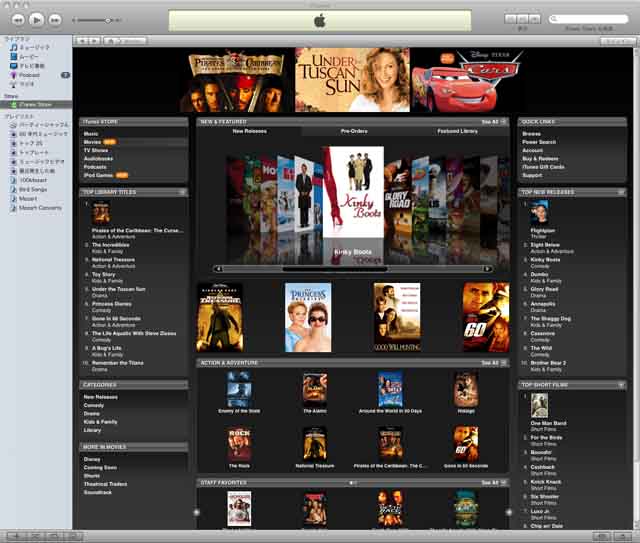Click the fast-forward (next track) button
Image resolution: width=640 pixels, height=543 pixels.
pos(55,20)
